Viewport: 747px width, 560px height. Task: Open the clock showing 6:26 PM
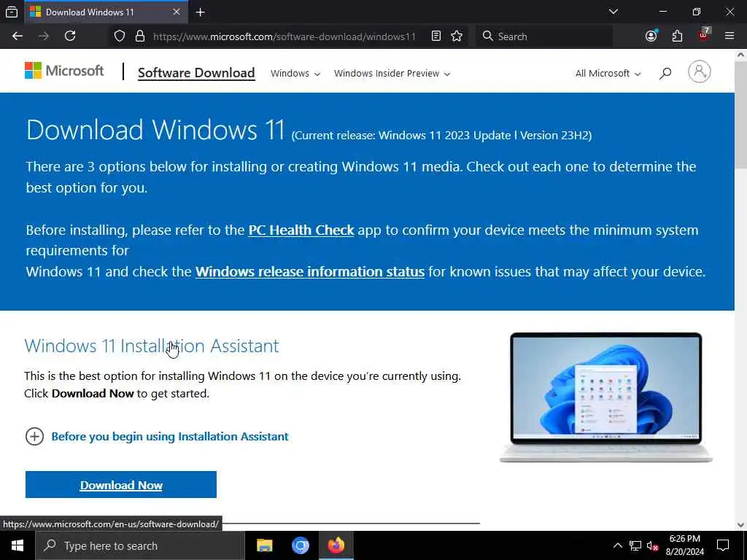tap(684, 545)
